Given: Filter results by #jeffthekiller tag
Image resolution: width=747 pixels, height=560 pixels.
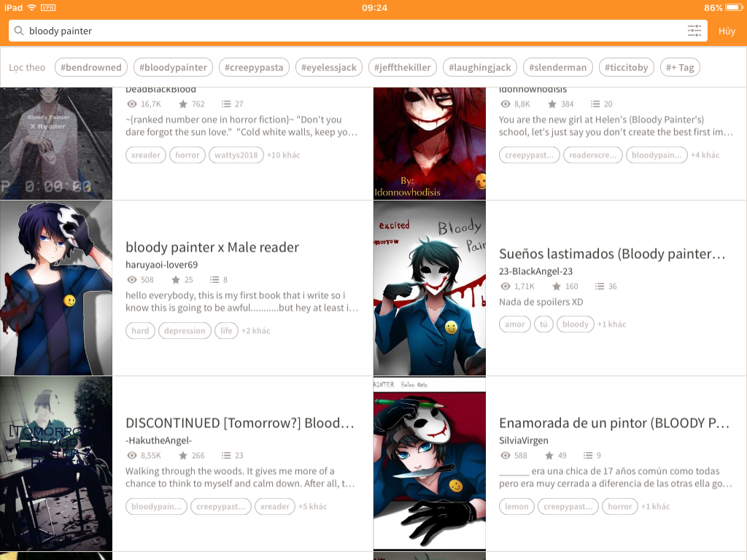Looking at the screenshot, I should (x=403, y=67).
